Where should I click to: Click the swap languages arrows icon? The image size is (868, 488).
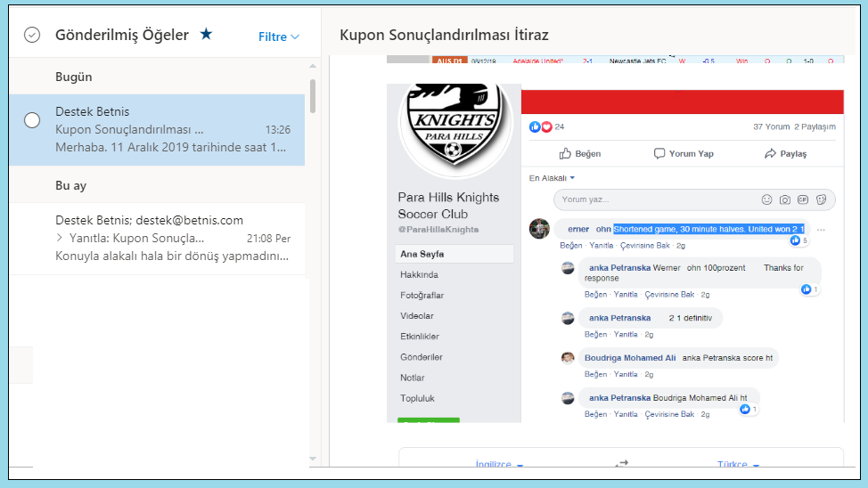click(622, 462)
